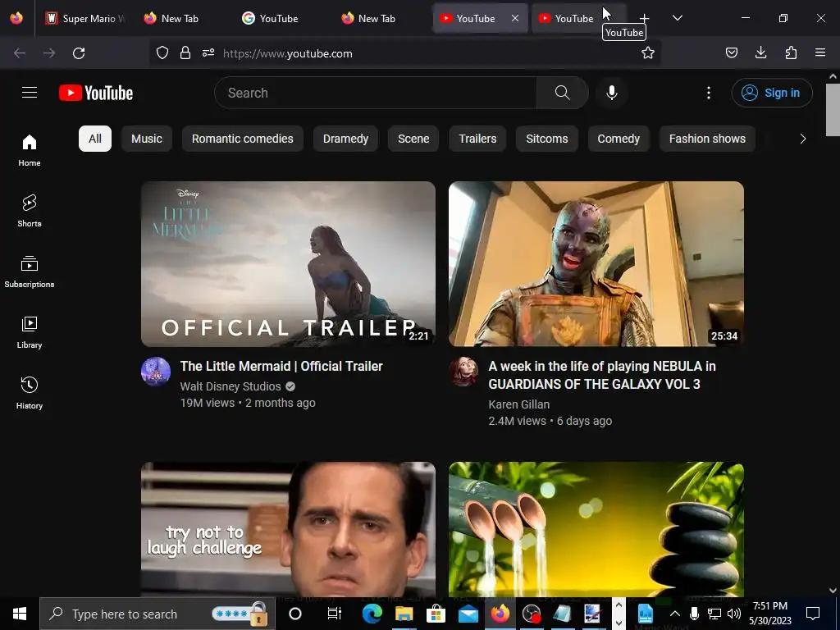Filter by Dramedy chip
The width and height of the screenshot is (840, 630).
345,139
